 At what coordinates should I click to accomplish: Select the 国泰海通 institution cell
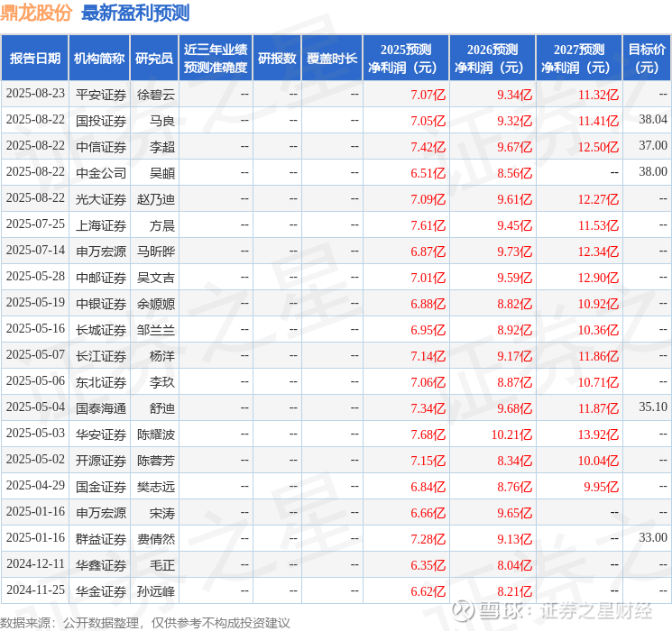[101, 408]
